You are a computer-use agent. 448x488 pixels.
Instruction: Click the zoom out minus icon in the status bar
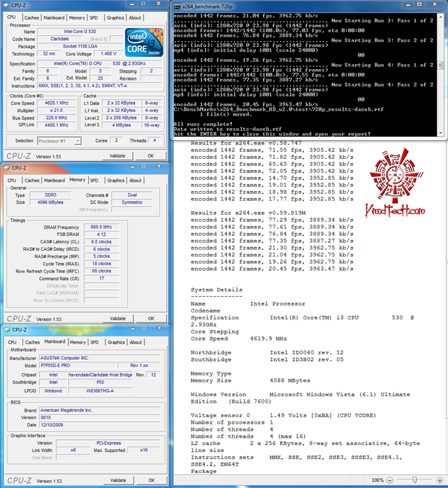(390, 481)
